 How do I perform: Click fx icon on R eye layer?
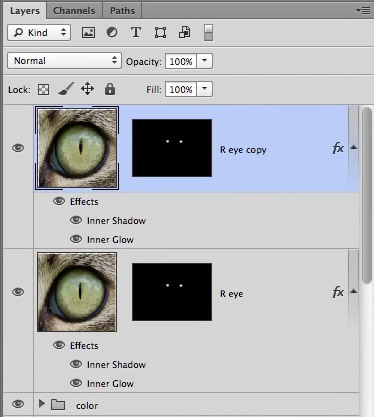click(338, 292)
